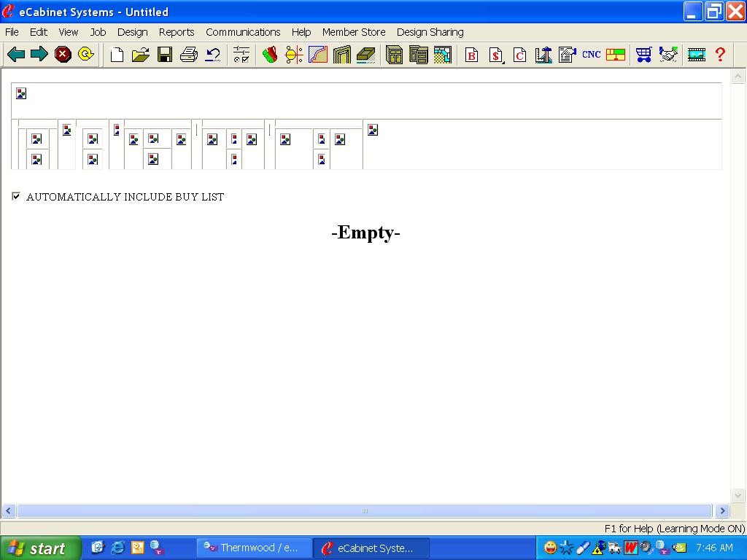Click the red dollar sign document icon
This screenshot has width=747, height=560.
[x=495, y=55]
